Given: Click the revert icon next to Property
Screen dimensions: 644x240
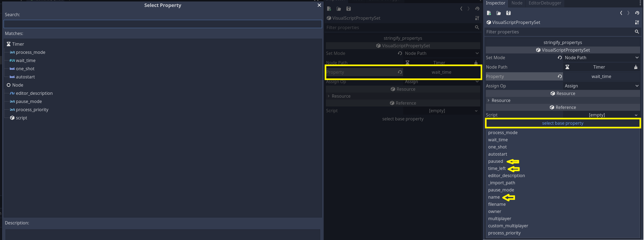Looking at the screenshot, I should [x=560, y=76].
